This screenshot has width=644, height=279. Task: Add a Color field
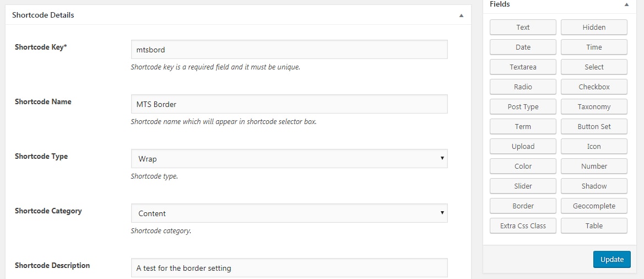point(523,167)
